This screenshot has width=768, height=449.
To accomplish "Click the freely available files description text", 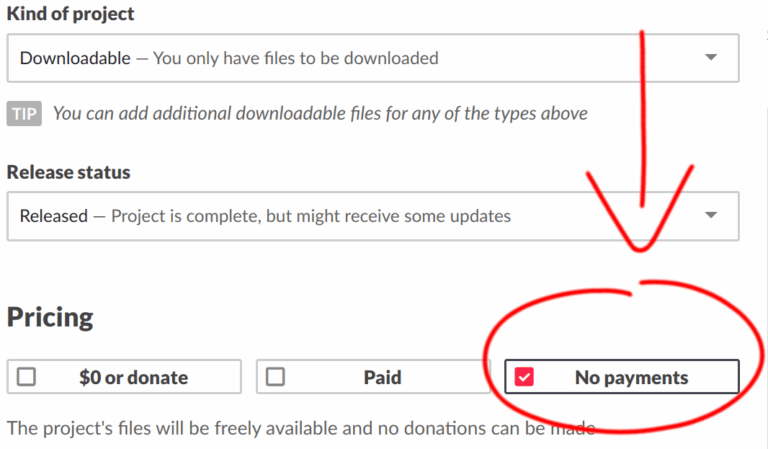I will pyautogui.click(x=300, y=428).
